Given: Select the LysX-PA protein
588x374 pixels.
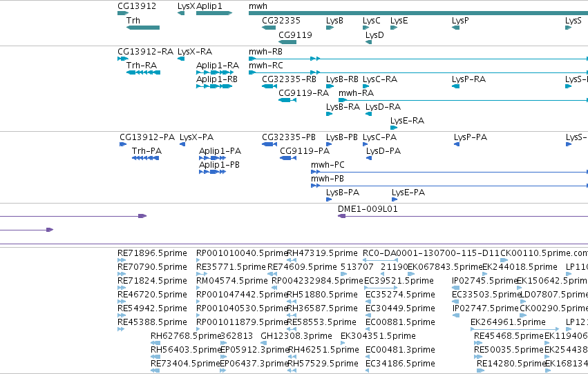Looking at the screenshot, I should (182, 144).
